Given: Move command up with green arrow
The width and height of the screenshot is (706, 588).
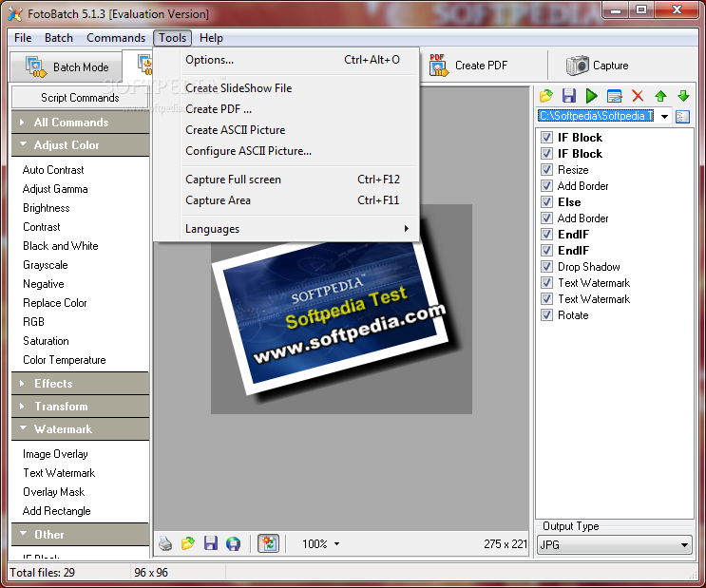Looking at the screenshot, I should [x=660, y=95].
